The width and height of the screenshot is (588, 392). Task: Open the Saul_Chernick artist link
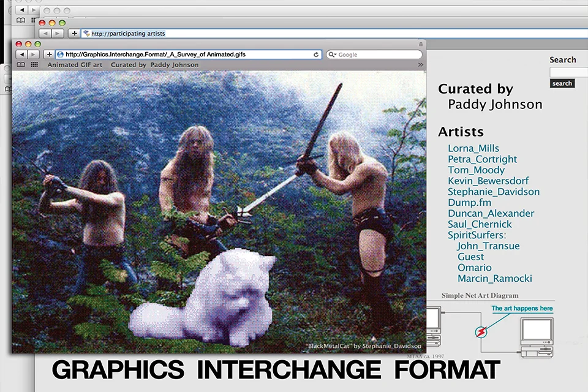coord(480,224)
